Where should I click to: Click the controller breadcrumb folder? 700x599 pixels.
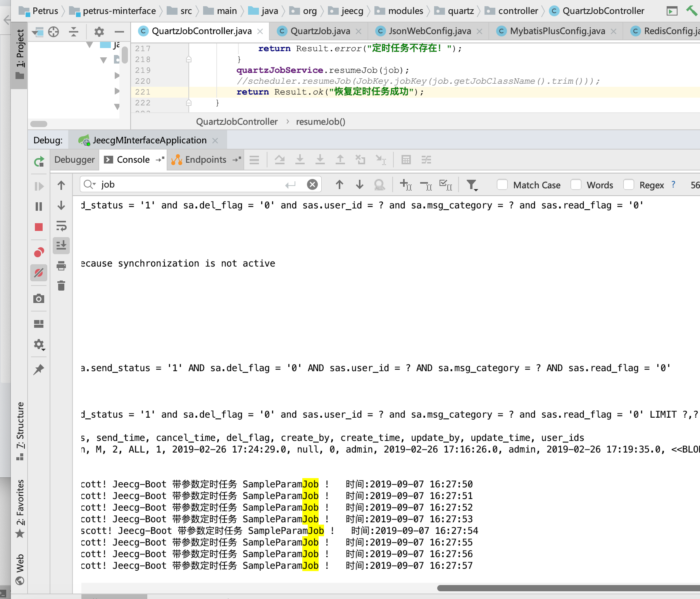[512, 11]
